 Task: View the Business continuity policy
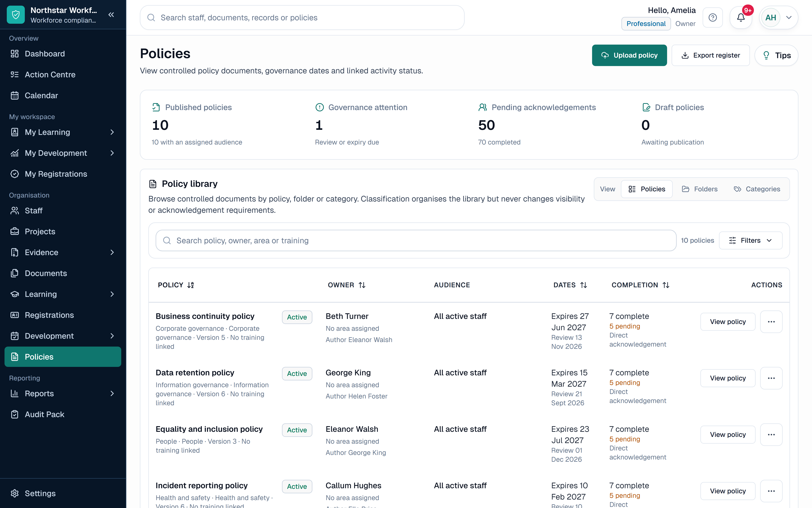click(728, 322)
